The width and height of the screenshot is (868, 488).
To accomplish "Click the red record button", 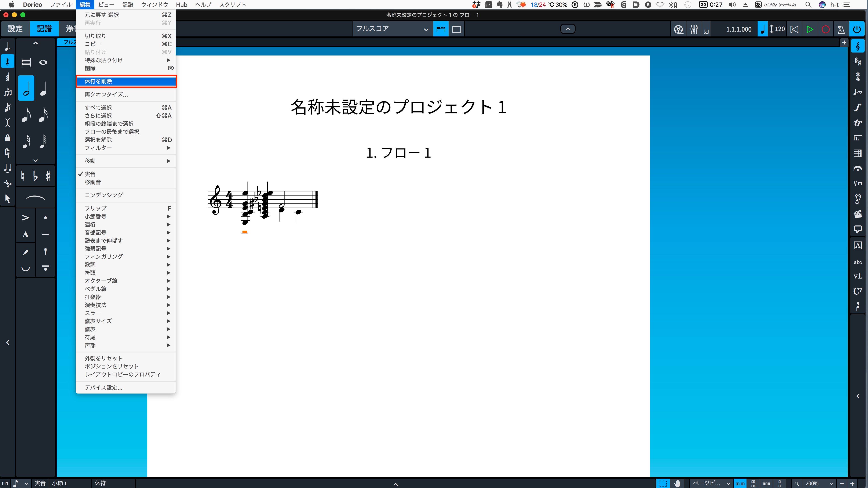I will click(825, 29).
